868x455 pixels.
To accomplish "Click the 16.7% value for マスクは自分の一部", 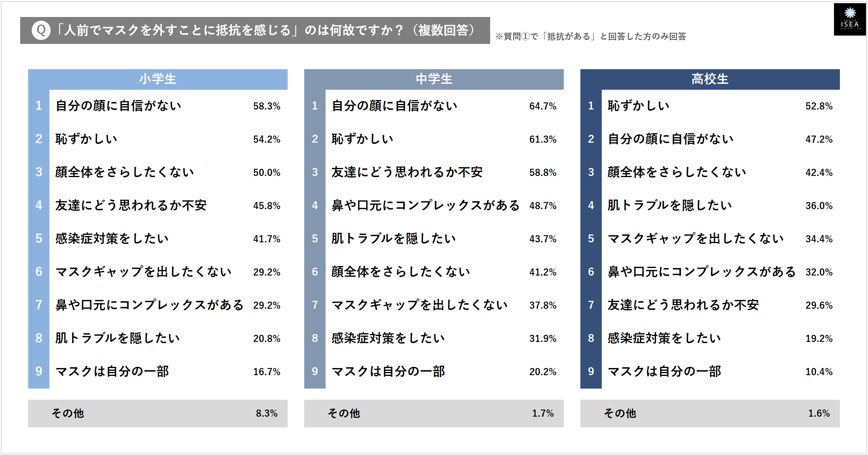I will pos(267,372).
